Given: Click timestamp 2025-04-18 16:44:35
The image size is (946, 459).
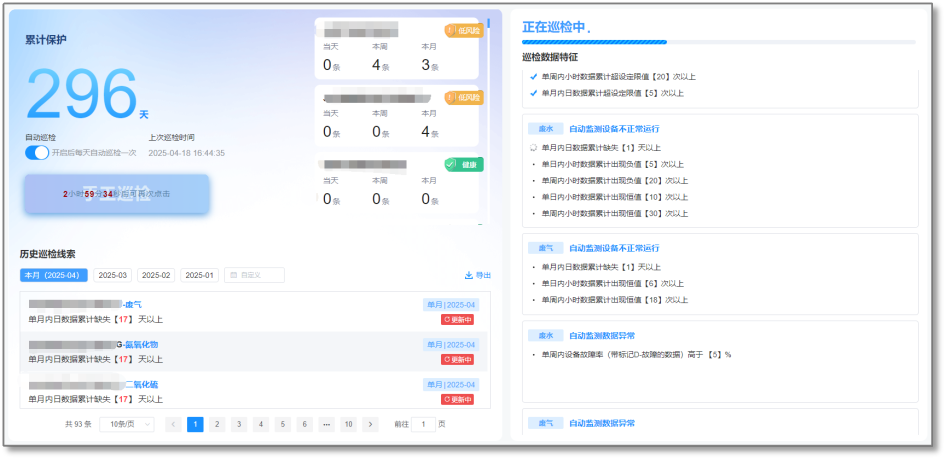Looking at the screenshot, I should tap(186, 153).
